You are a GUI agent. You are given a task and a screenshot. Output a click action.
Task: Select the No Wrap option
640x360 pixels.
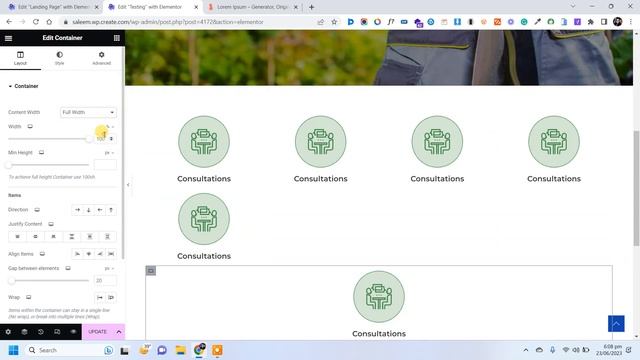tap(100, 298)
